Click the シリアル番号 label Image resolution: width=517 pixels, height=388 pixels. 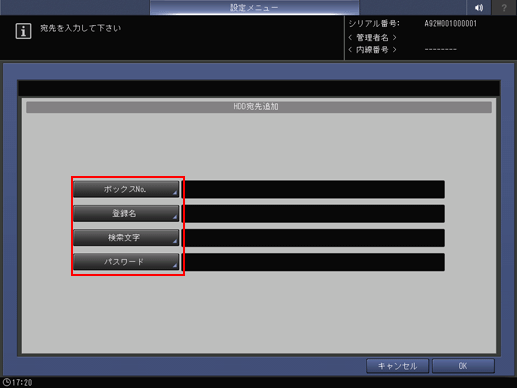point(374,24)
